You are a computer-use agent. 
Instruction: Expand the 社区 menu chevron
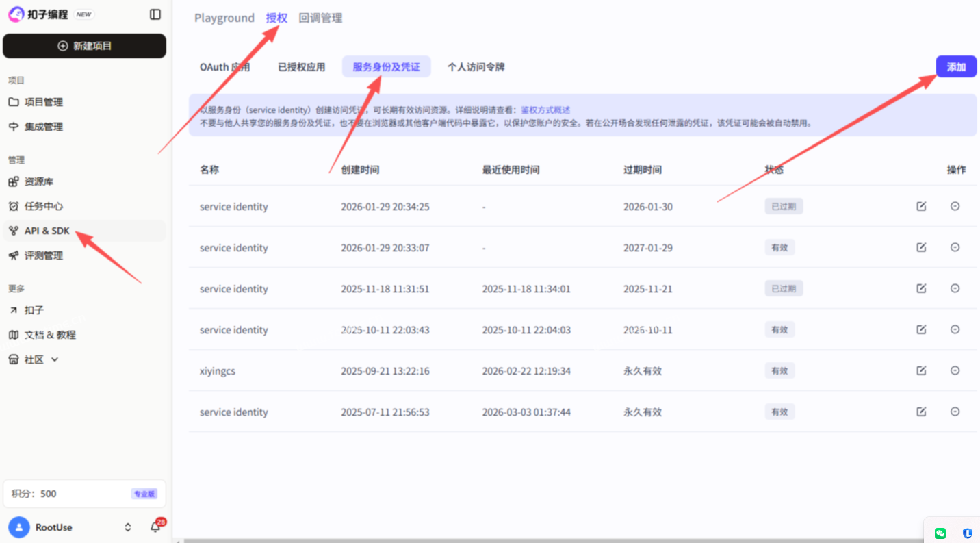[55, 359]
